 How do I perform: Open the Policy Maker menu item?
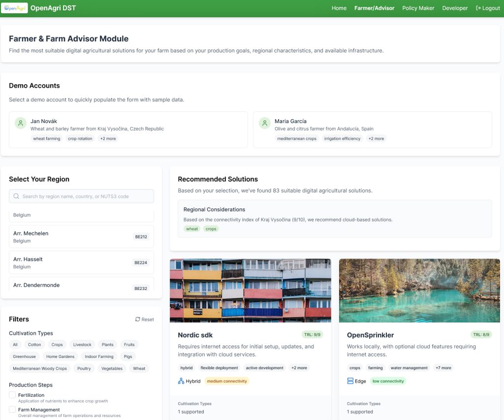418,8
